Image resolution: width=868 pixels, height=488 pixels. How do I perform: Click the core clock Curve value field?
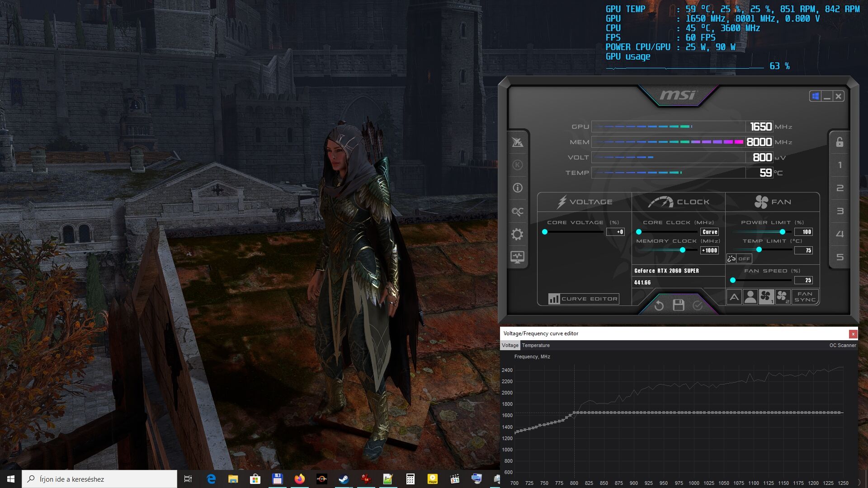[x=709, y=232]
